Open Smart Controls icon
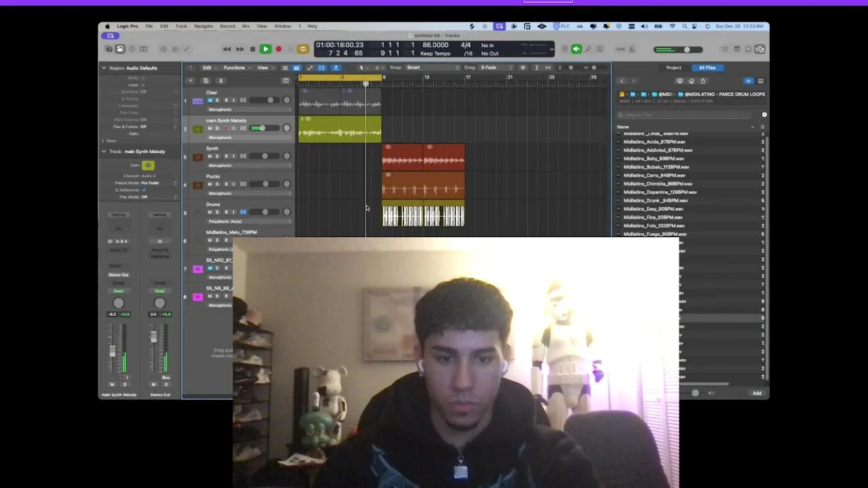This screenshot has width=868, height=488. click(163, 49)
